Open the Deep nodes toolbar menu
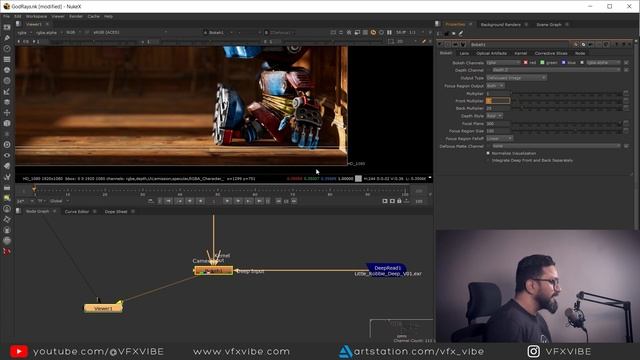The height and width of the screenshot is (360, 640). click(7, 144)
